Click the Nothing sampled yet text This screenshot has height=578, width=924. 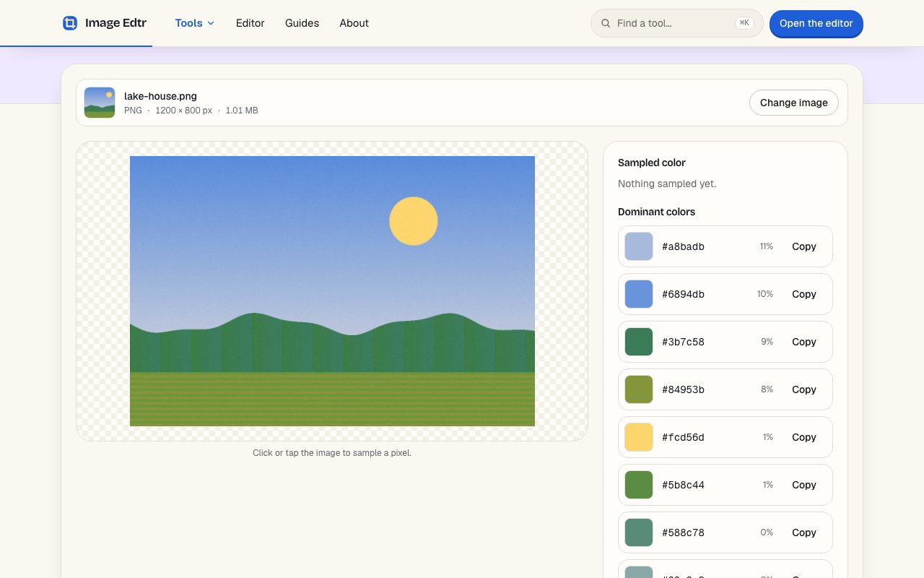667,184
